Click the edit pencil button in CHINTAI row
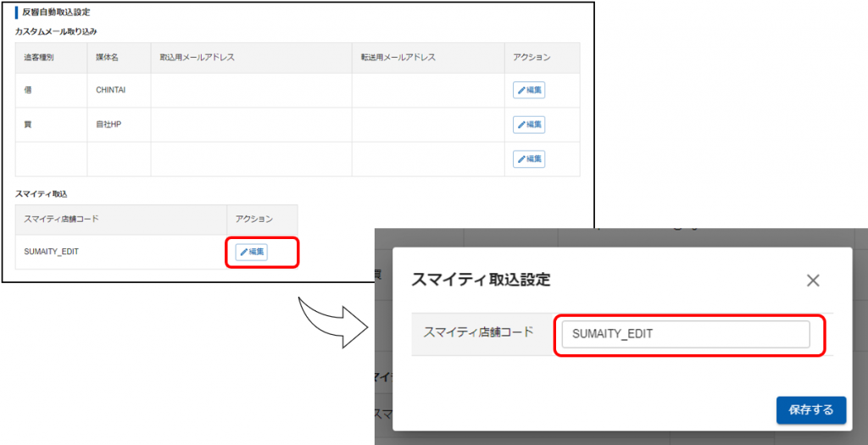Screen dimensions: 868x445 (529, 90)
